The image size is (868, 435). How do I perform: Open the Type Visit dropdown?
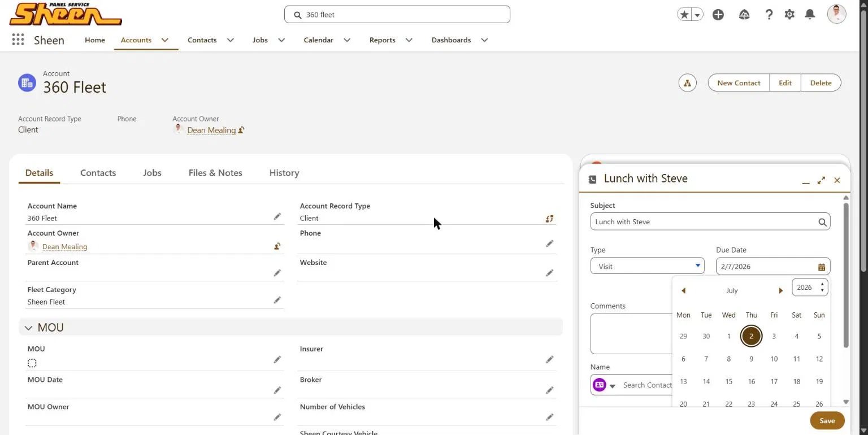tap(648, 266)
